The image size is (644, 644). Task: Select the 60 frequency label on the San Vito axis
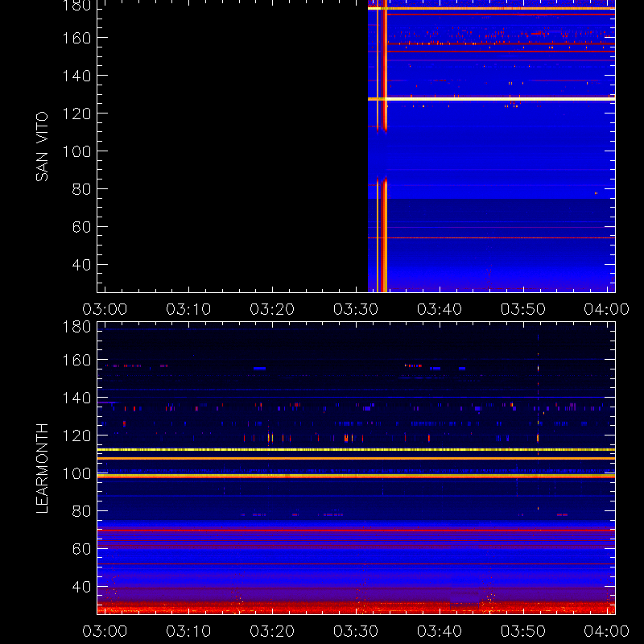pyautogui.click(x=81, y=227)
